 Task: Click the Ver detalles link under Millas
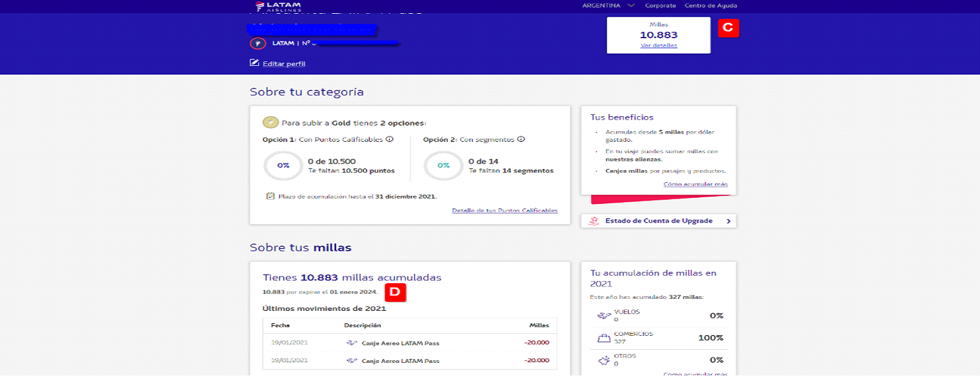[658, 46]
